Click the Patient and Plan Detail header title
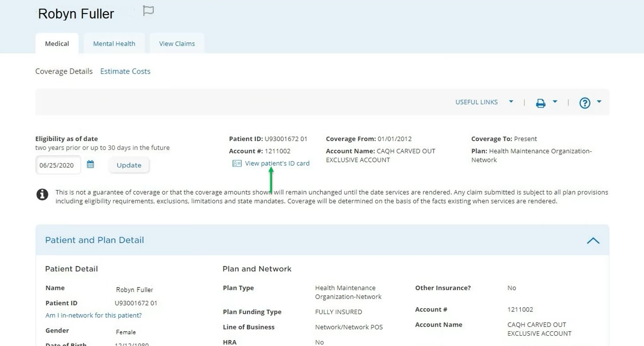 click(x=94, y=240)
